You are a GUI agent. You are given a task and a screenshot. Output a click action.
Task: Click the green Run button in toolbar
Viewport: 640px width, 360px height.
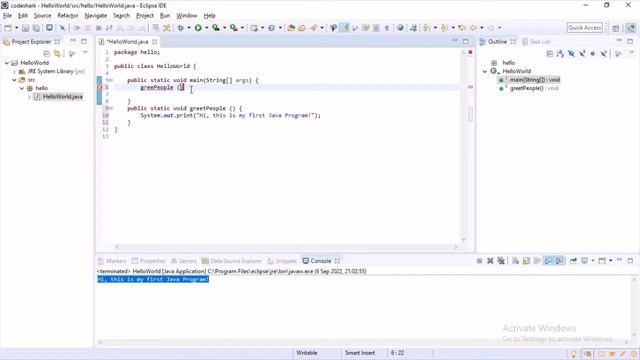pos(198,28)
